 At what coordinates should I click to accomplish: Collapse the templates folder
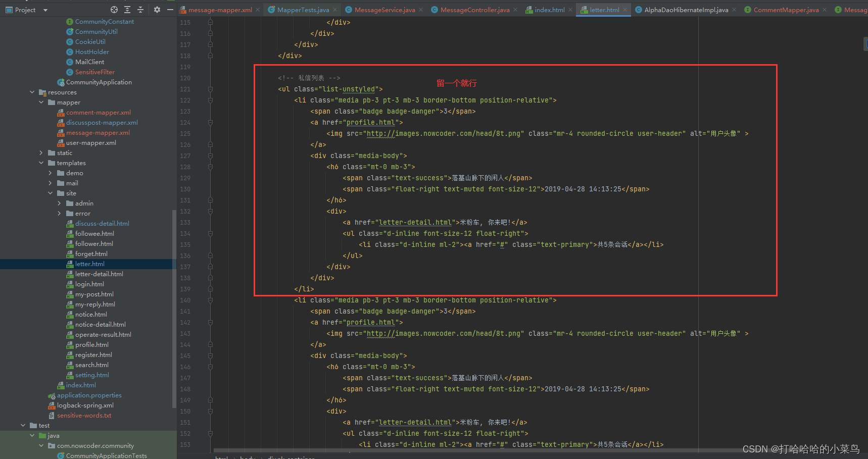tap(41, 163)
